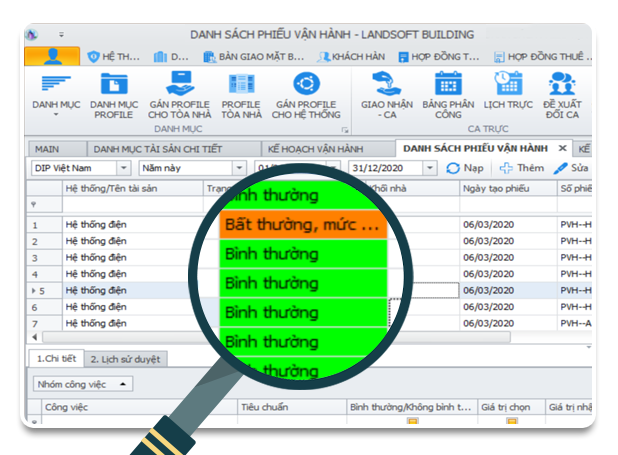Click the Sửa pencil icon

pos(560,168)
